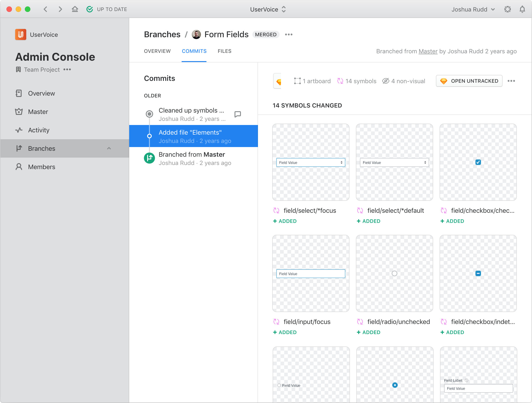Image resolution: width=532 pixels, height=403 pixels.
Task: Click the UserVoice orange logo
Action: 21,35
